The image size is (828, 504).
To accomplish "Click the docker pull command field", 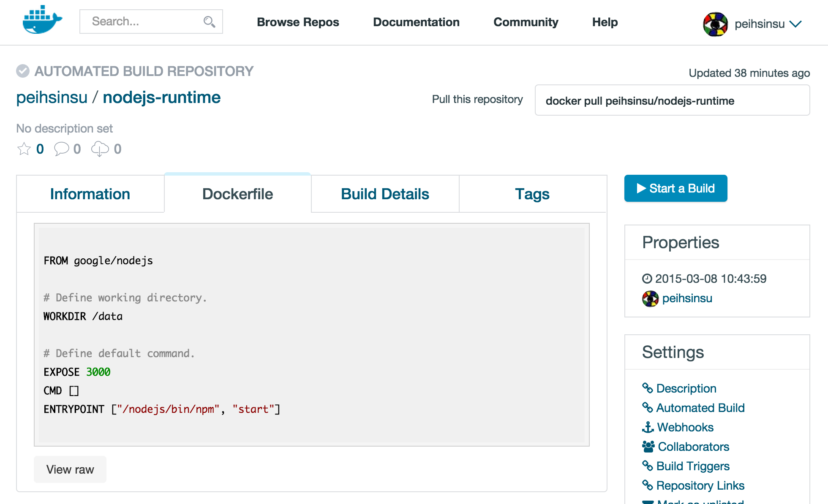I will tap(672, 100).
